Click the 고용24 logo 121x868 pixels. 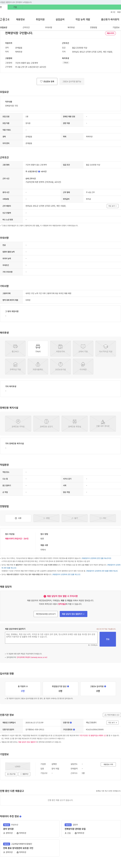pyautogui.click(x=5, y=20)
